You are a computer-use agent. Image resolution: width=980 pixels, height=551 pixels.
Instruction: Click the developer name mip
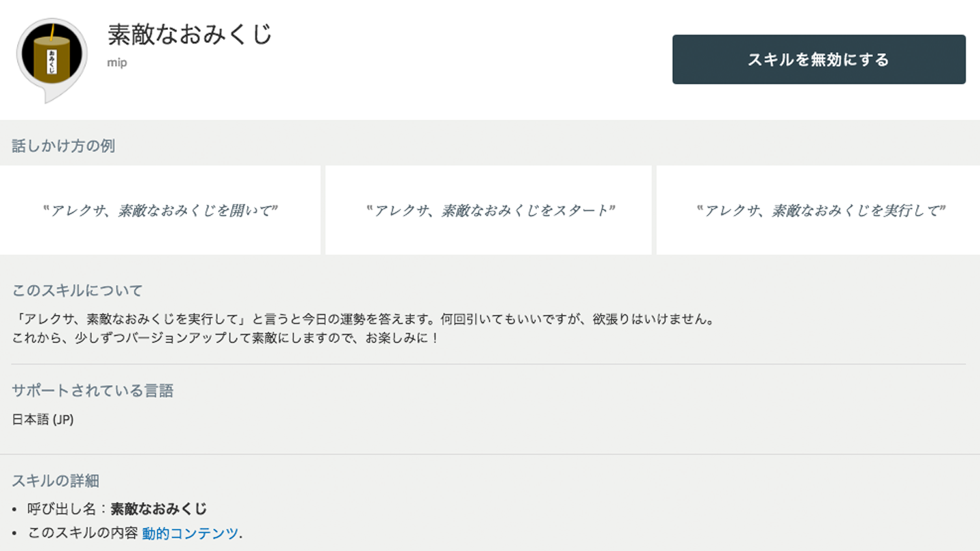pyautogui.click(x=117, y=63)
